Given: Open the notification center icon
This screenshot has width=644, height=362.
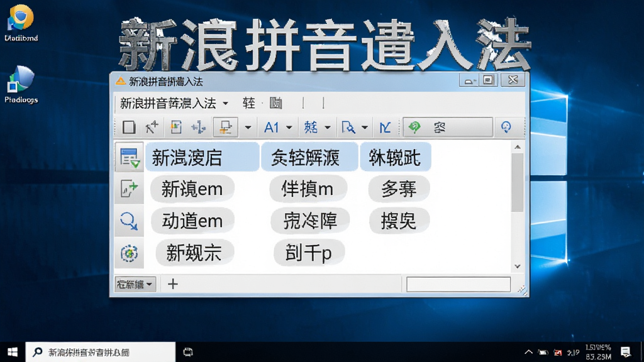Looking at the screenshot, I should tap(626, 352).
